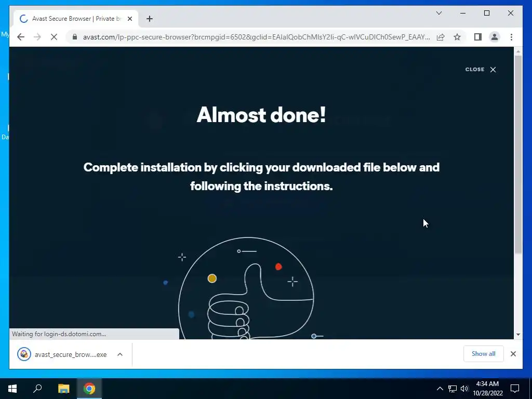Select the Avast Secure Browser tab
This screenshot has width=532, height=399.
[x=76, y=19]
